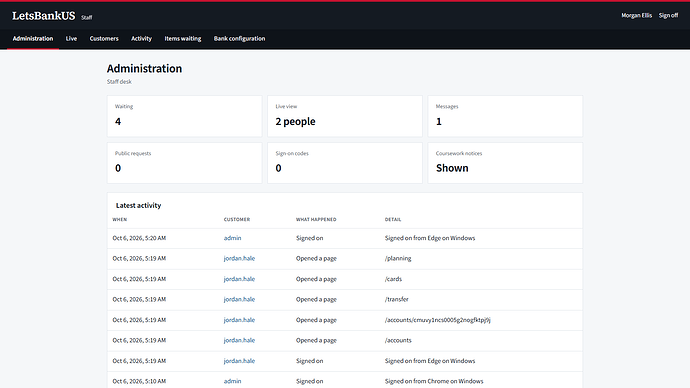Select the '/transfer' detail text
The width and height of the screenshot is (690, 388).
click(396, 299)
